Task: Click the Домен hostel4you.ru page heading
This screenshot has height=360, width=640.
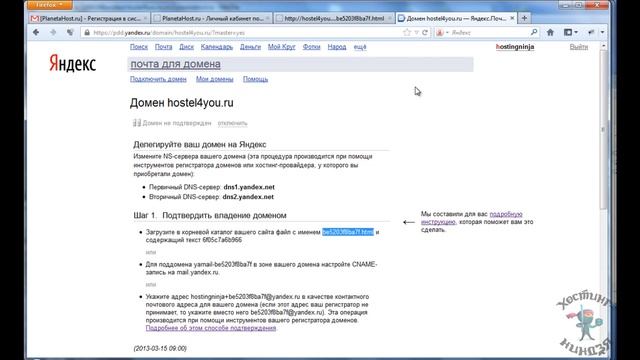Action: point(182,103)
